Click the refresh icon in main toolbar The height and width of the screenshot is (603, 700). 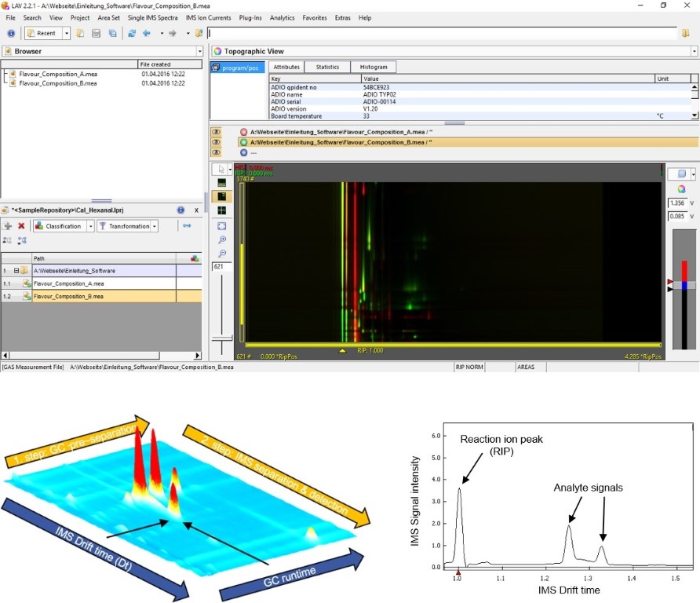tap(132, 33)
